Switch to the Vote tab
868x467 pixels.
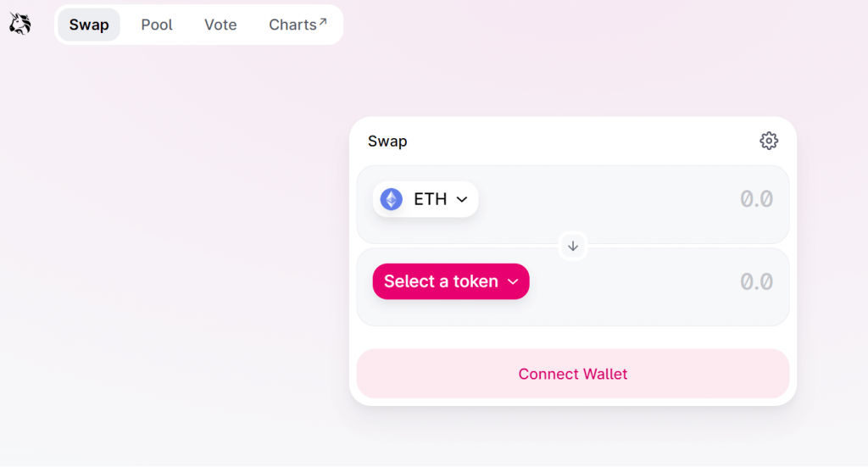tap(220, 25)
